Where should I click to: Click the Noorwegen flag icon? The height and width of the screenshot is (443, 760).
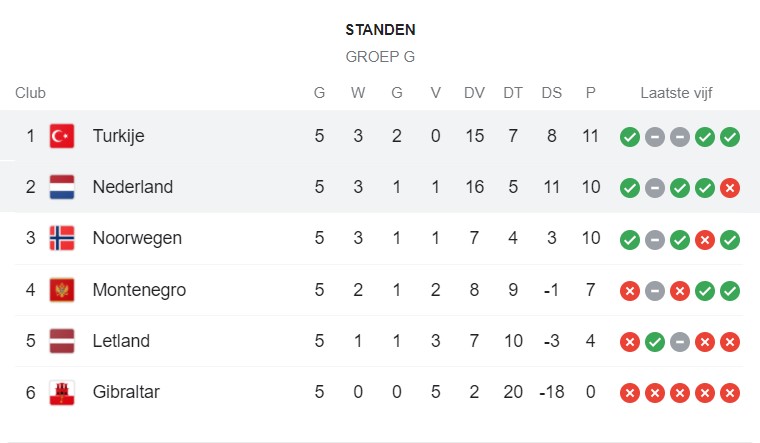(x=62, y=238)
